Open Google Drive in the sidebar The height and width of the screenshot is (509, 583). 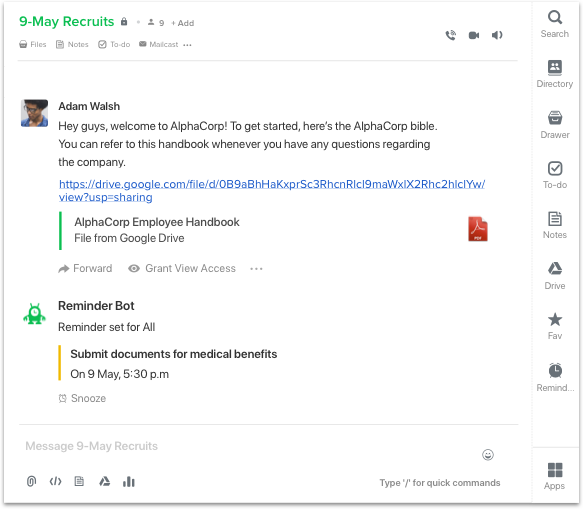tap(554, 276)
